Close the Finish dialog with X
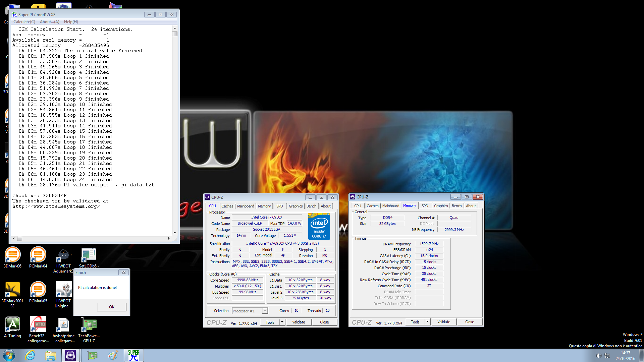Screen dimensions: 644x362 pos(123,273)
